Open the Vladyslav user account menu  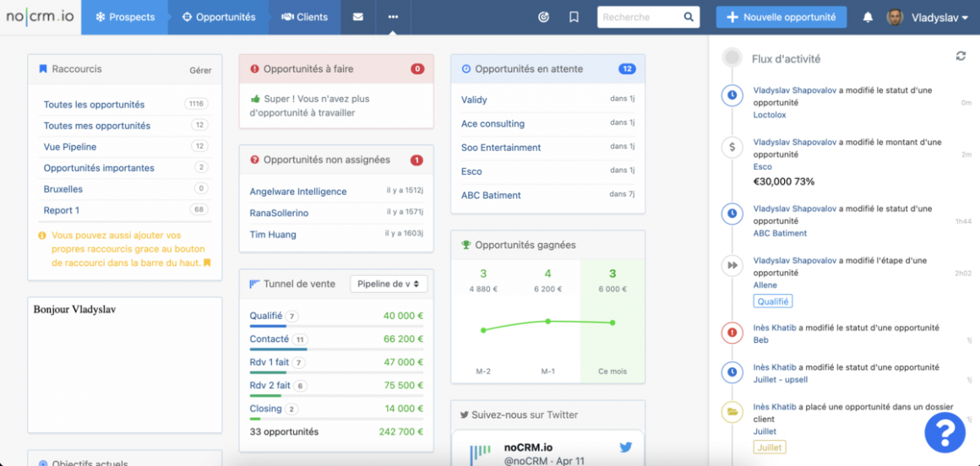click(928, 17)
